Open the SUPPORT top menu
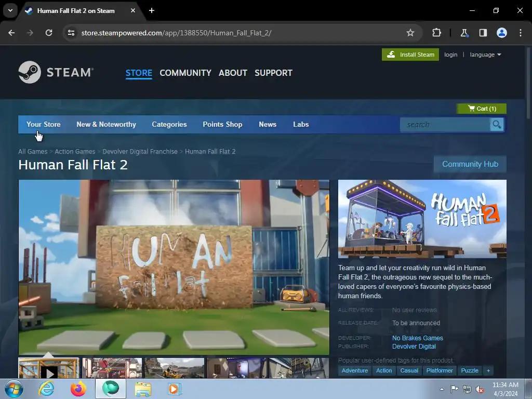 [x=273, y=73]
